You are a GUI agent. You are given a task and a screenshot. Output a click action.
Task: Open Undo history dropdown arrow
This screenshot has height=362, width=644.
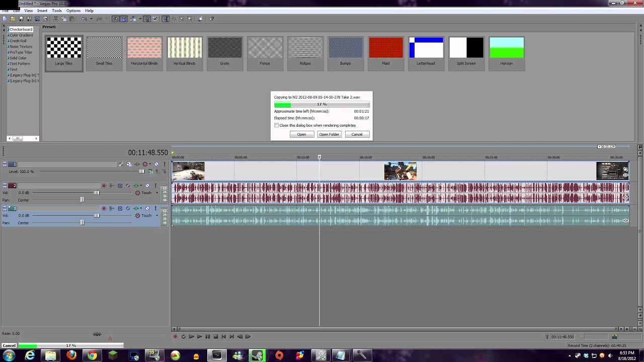coord(91,19)
